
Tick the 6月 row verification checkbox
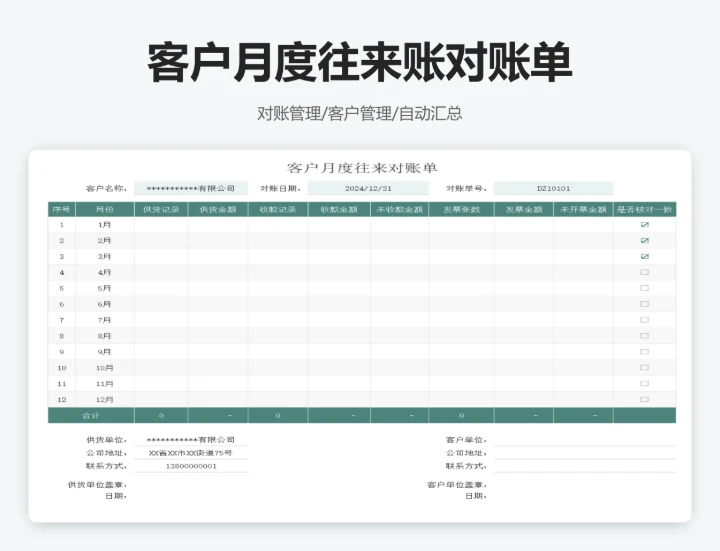645,304
